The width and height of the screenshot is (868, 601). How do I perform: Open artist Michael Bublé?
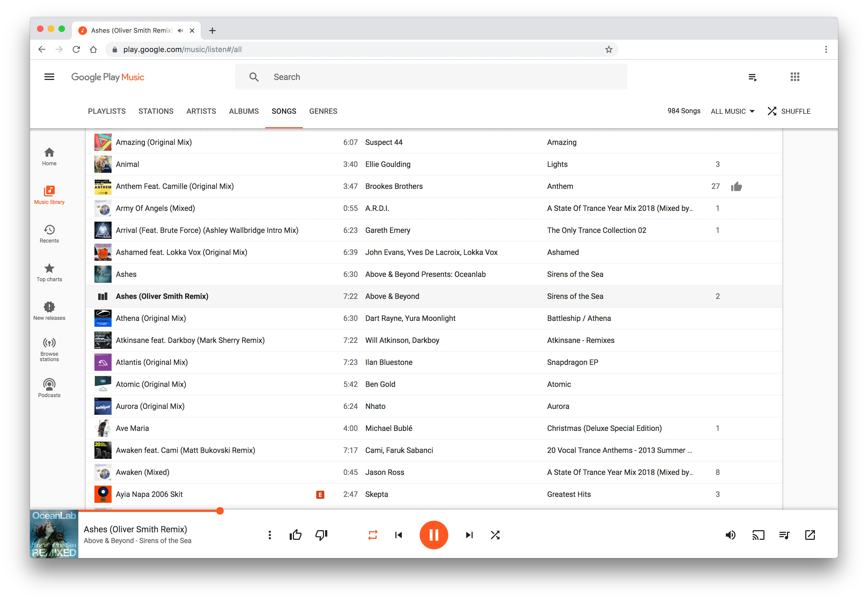point(388,428)
